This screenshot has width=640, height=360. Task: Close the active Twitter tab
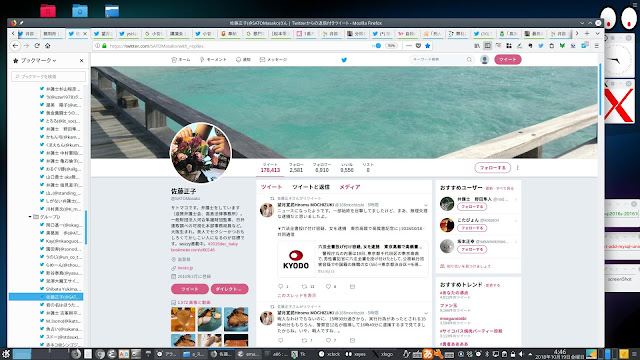coord(85,34)
